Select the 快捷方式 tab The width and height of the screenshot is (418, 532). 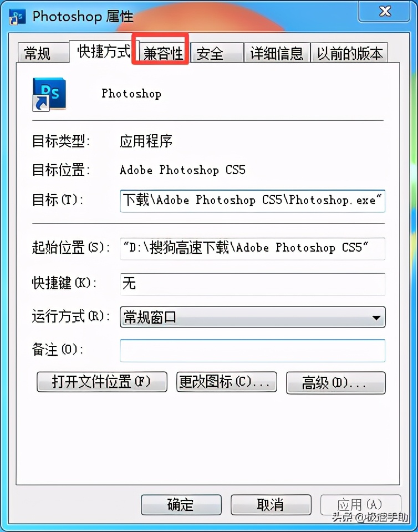(x=104, y=51)
